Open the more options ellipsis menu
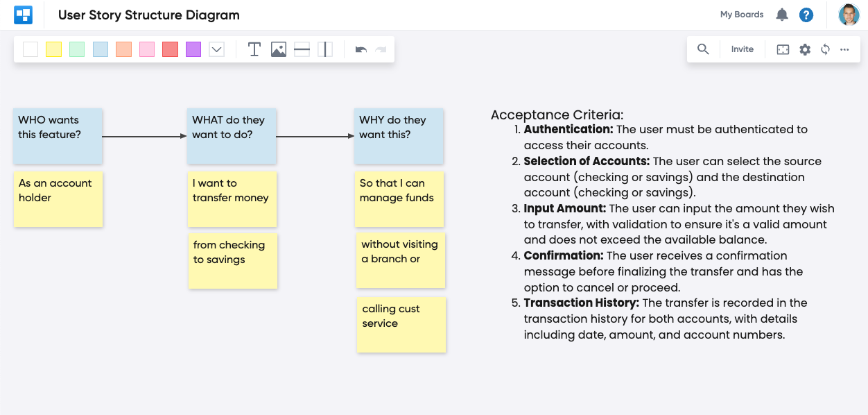 [844, 49]
